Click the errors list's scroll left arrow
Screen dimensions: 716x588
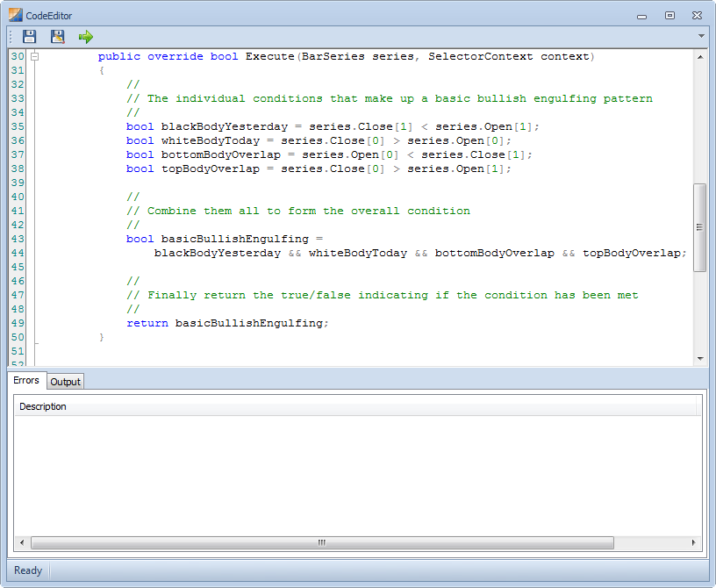[x=22, y=542]
